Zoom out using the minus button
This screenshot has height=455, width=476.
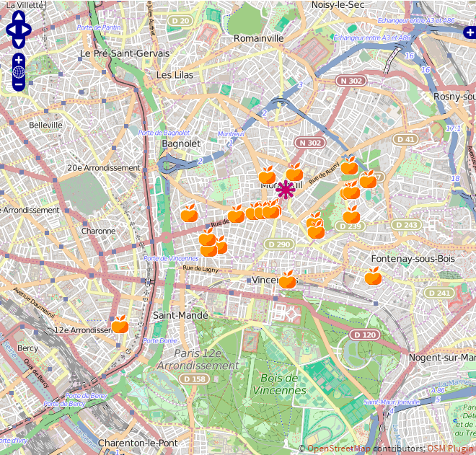19,84
